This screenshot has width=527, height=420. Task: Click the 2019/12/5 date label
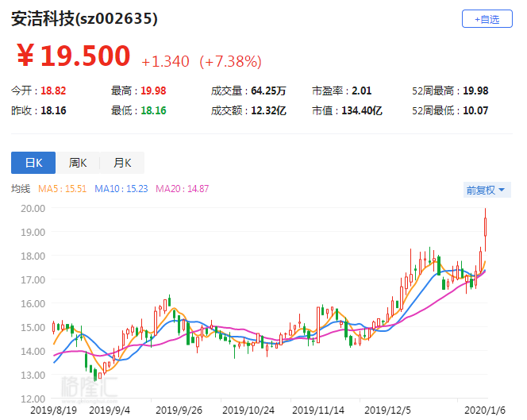[387, 410]
